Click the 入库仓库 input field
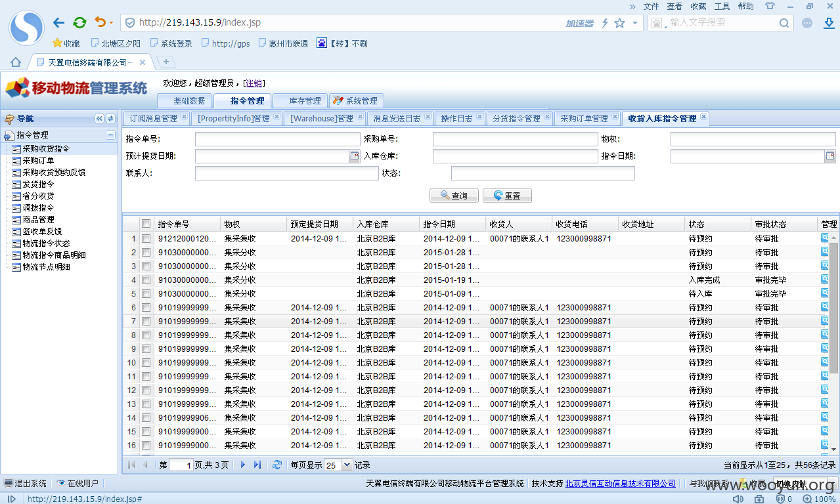The width and height of the screenshot is (840, 504). click(515, 156)
